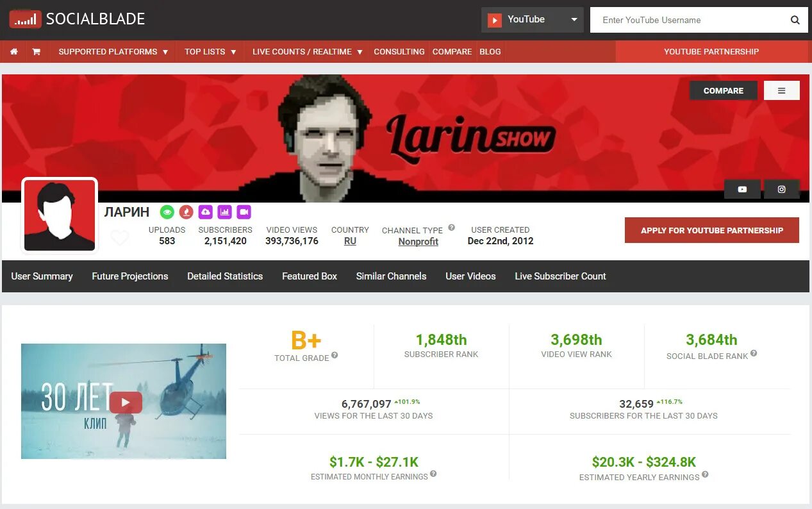This screenshot has width=812, height=509.
Task: Click the SOCIALBLADE wordmark text
Action: pyautogui.click(x=95, y=19)
